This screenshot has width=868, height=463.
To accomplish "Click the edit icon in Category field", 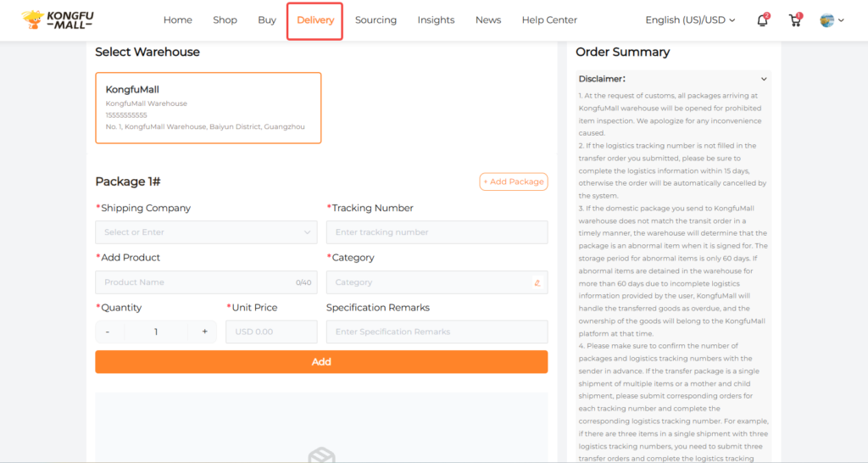I will [x=537, y=282].
